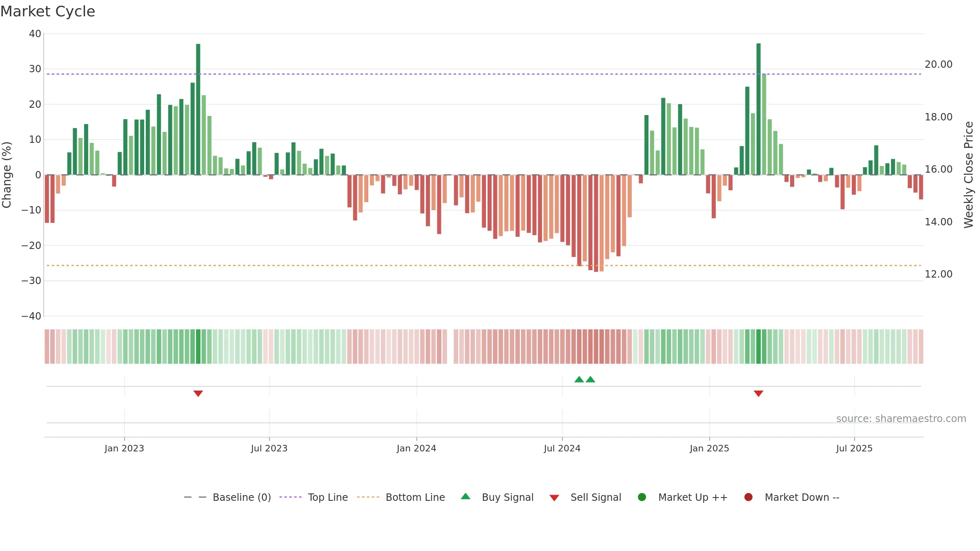
Task: Click the −30 tick on Change axis
Action: [x=31, y=281]
